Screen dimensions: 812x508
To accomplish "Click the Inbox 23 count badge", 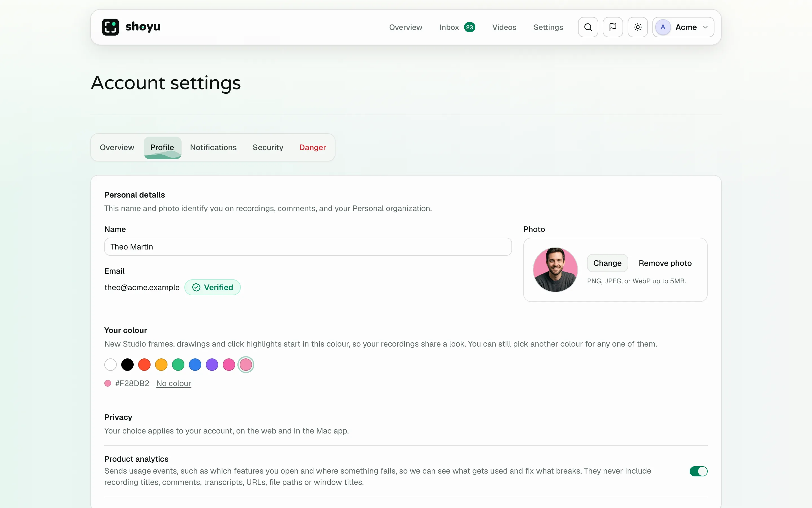I will 469,27.
